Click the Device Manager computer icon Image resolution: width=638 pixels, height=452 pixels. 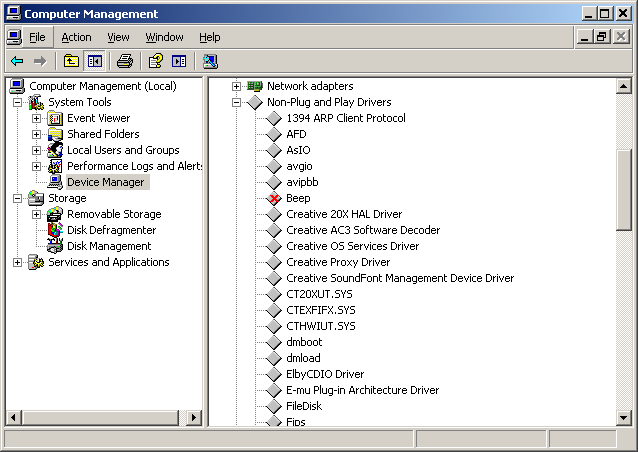point(55,182)
